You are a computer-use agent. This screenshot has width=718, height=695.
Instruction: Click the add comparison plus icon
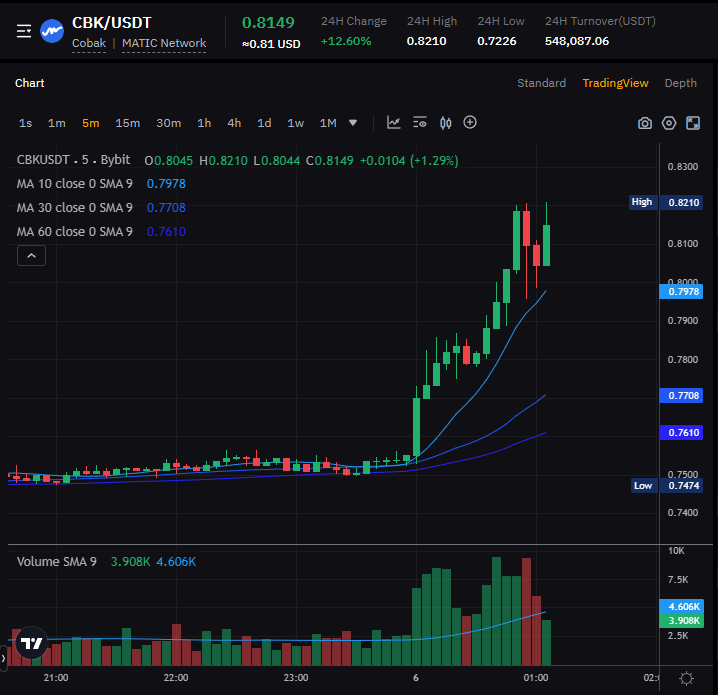pyautogui.click(x=470, y=123)
